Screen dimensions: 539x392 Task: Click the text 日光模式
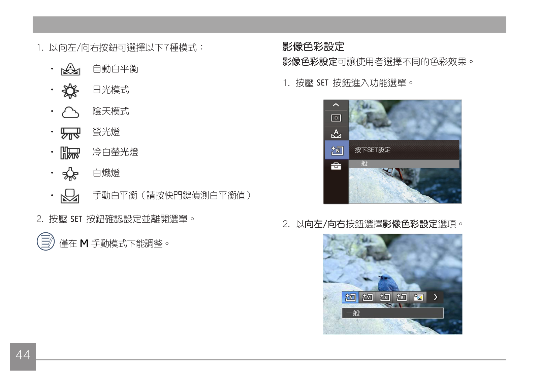[x=111, y=90]
